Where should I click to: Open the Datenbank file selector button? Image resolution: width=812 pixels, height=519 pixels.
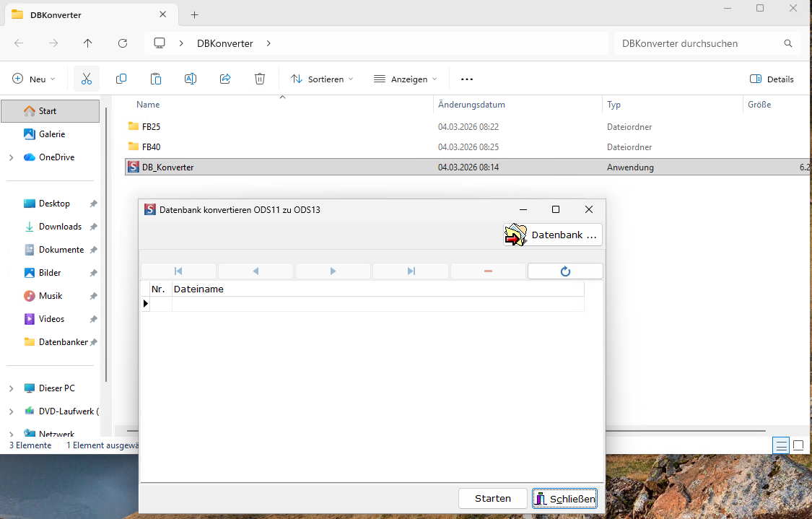tap(553, 235)
